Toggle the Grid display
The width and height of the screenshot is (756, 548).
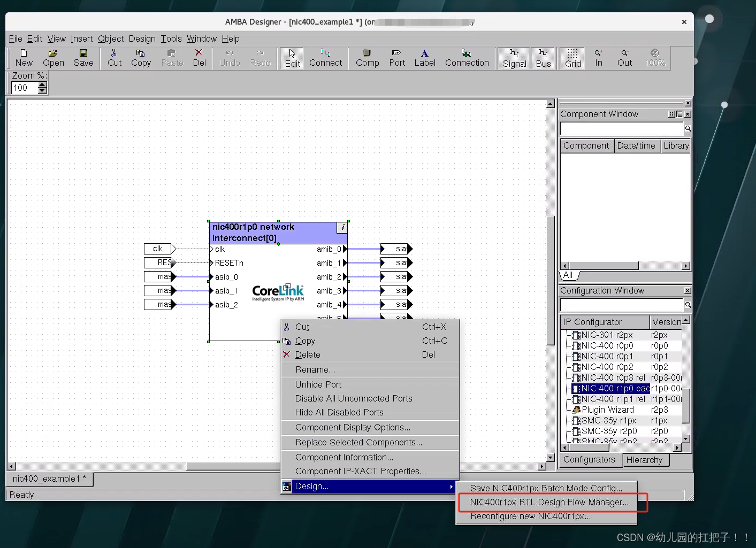[572, 57]
